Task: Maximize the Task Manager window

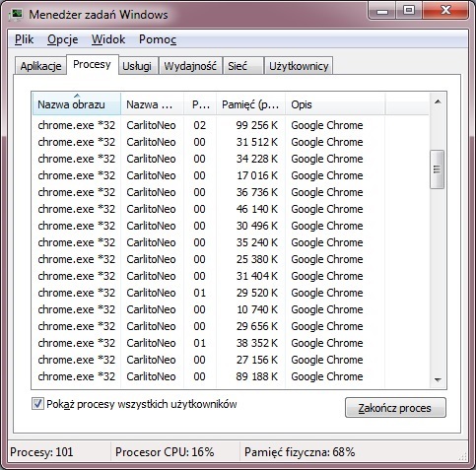Action: click(x=409, y=11)
